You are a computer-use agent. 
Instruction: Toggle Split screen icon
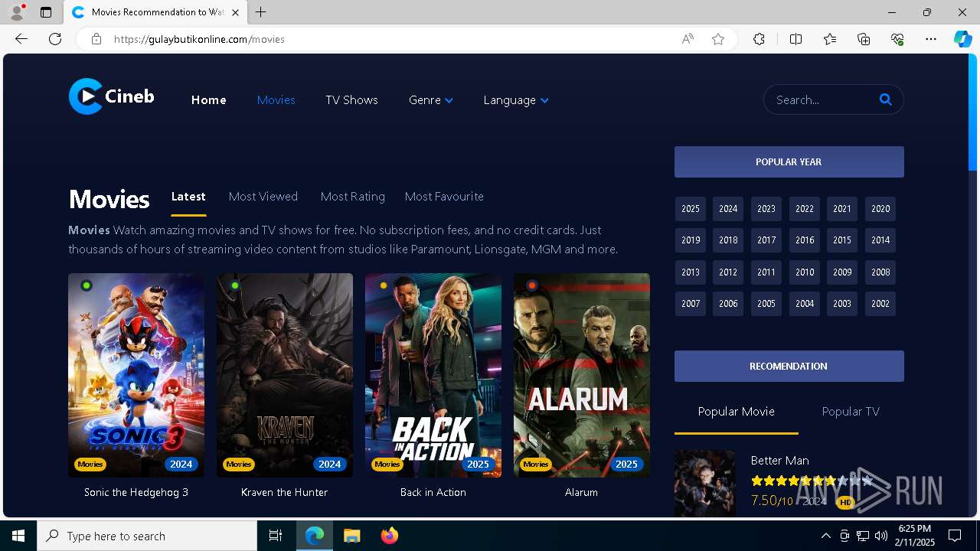(795, 39)
